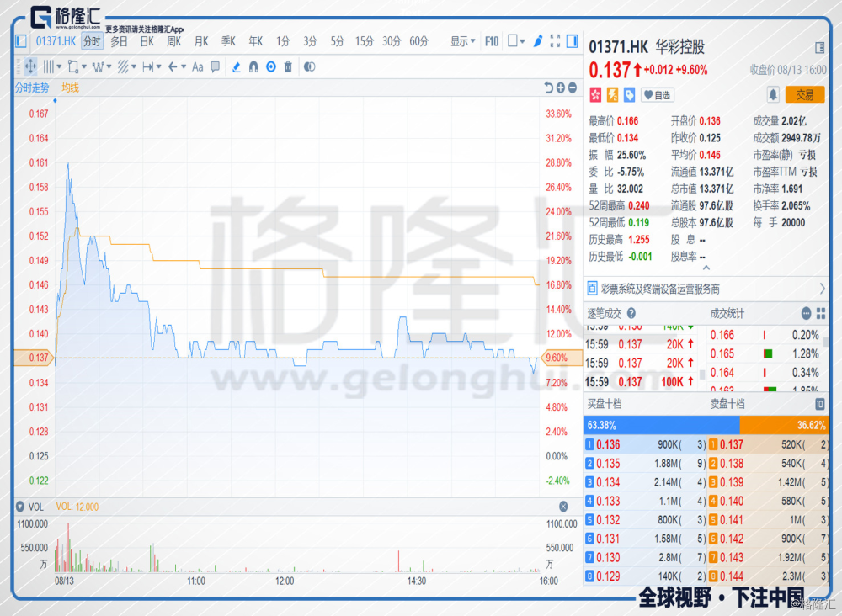Click the 63.38% buy ratio bar
The height and width of the screenshot is (616, 842).
pyautogui.click(x=662, y=425)
